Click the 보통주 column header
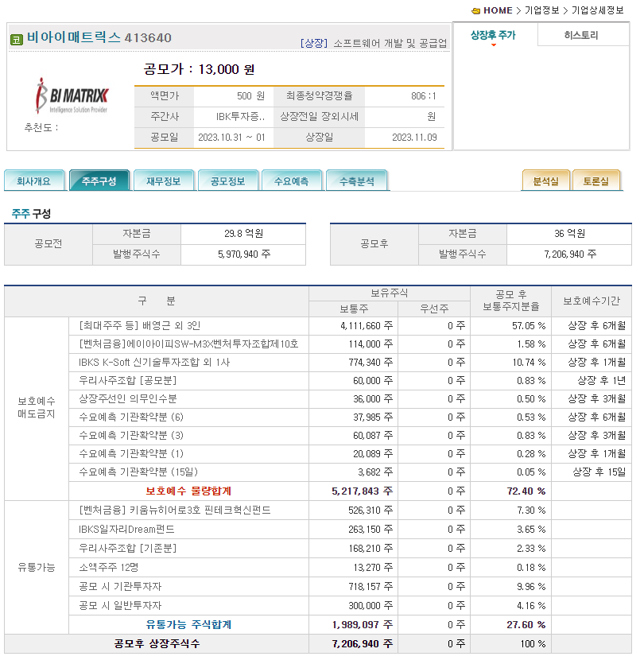The width and height of the screenshot is (644, 664). click(354, 309)
